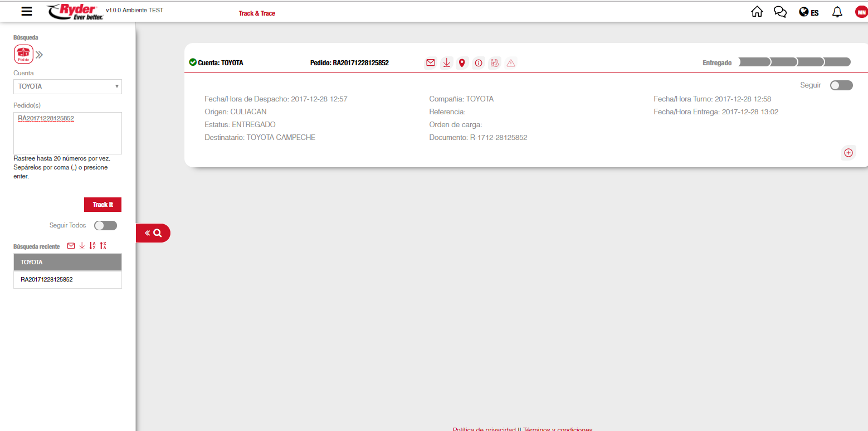Click the map location pin icon for the order
868x431 pixels.
click(x=462, y=63)
